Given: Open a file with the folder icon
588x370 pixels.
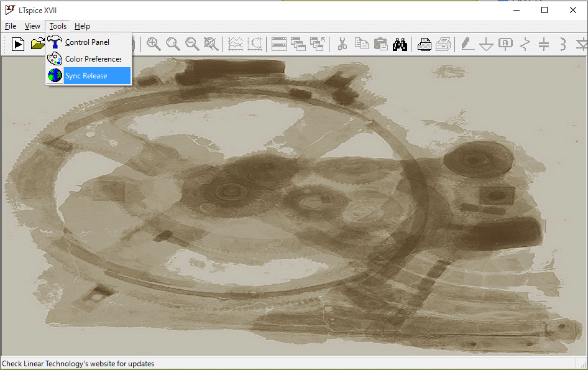Looking at the screenshot, I should [x=37, y=44].
